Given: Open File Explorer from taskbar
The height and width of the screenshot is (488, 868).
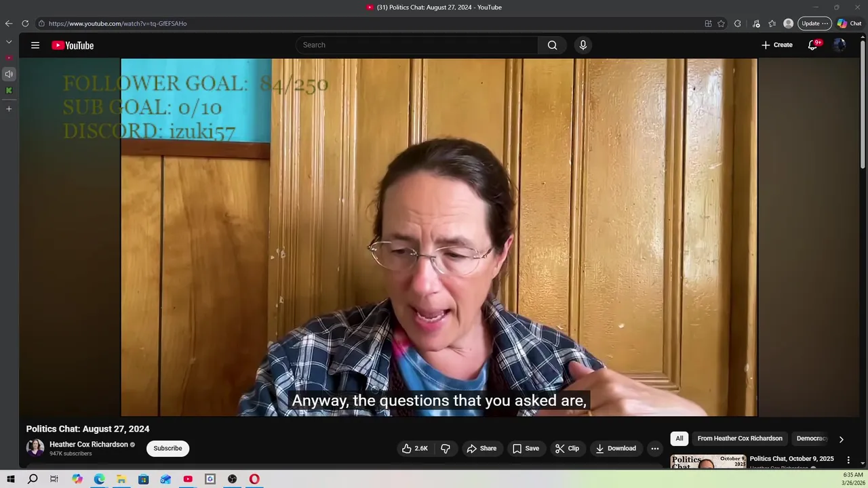Looking at the screenshot, I should coord(121,479).
